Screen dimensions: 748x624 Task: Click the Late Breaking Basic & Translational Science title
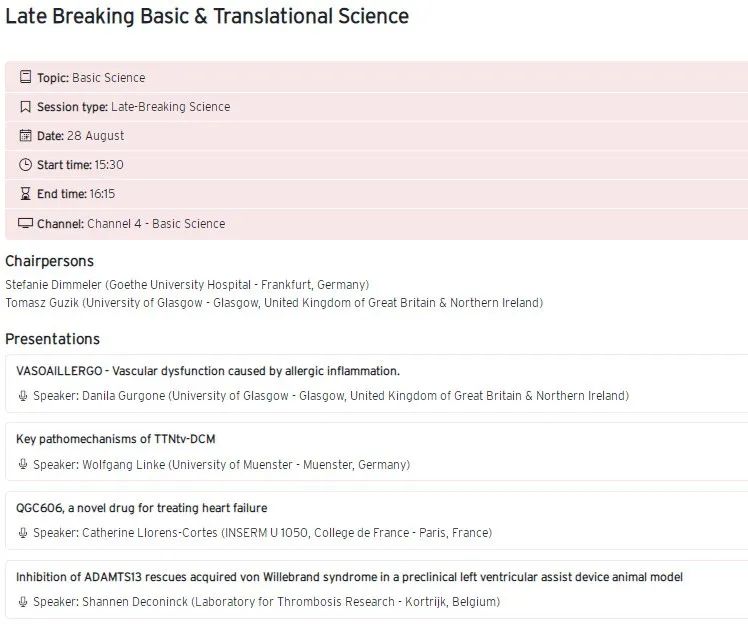207,17
